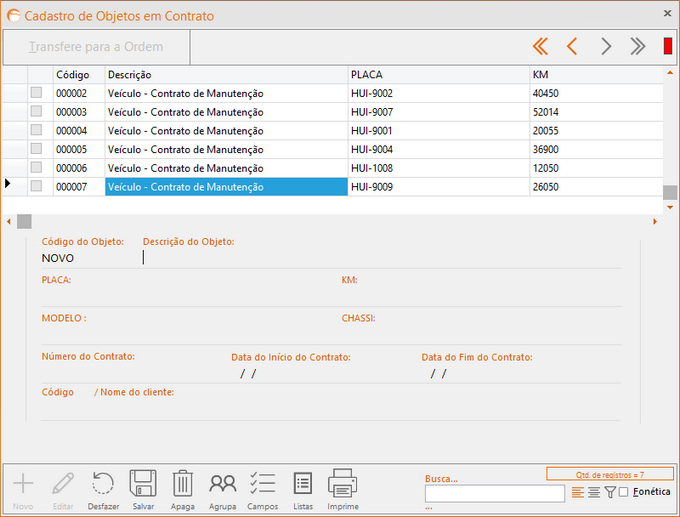Click horizontal scrollbar thumb of the table
Screen dimensions: 680x517
24,222
